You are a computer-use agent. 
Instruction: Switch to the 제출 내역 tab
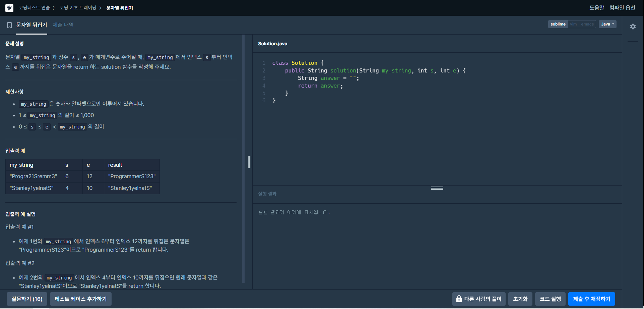(63, 25)
